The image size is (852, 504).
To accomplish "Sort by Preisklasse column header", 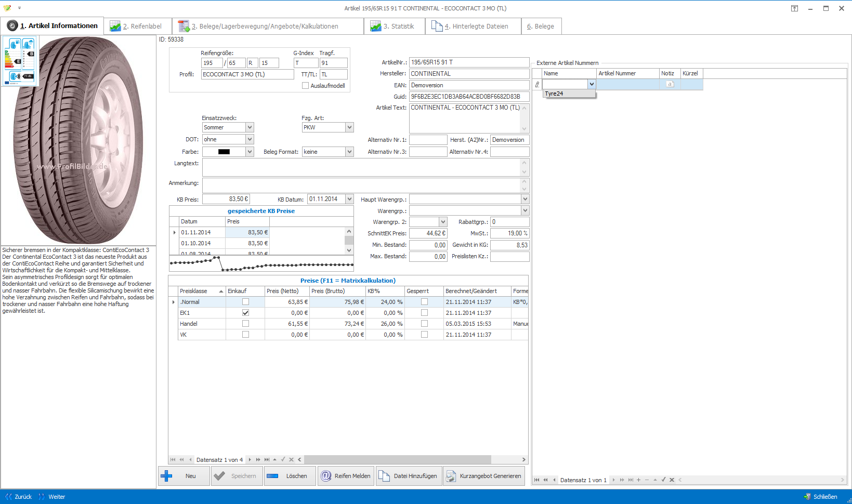I will (x=201, y=291).
